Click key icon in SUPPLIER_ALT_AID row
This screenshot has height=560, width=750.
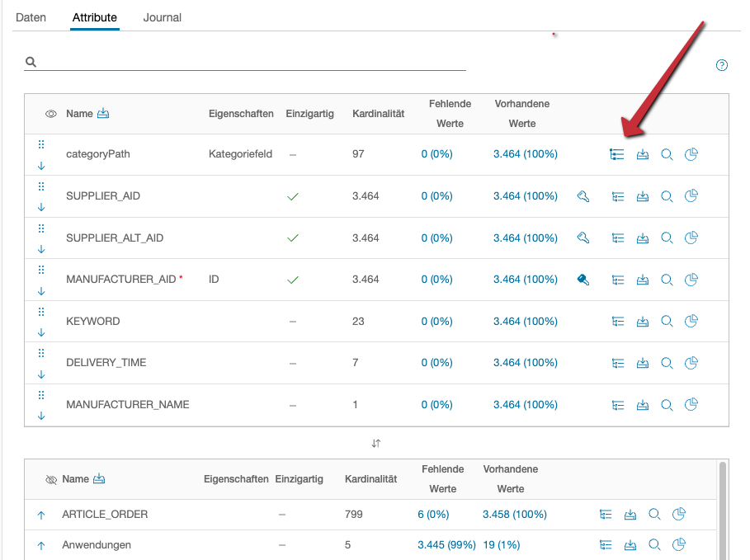coord(583,238)
